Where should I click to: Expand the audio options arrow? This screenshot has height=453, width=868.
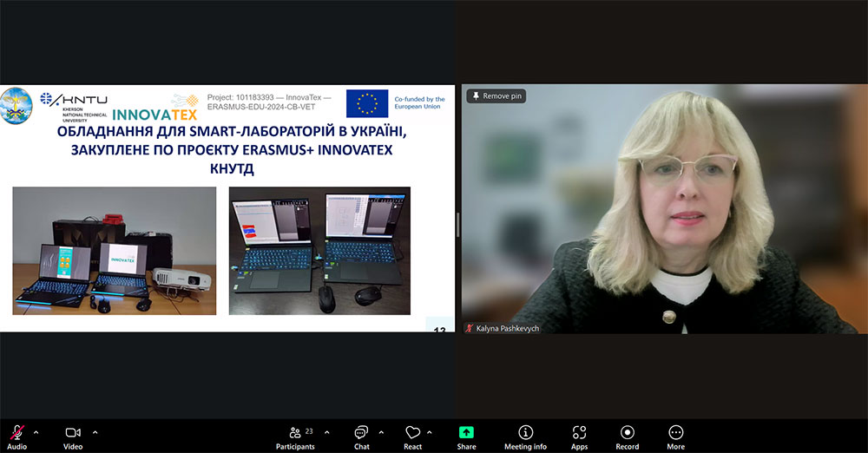[x=36, y=431]
